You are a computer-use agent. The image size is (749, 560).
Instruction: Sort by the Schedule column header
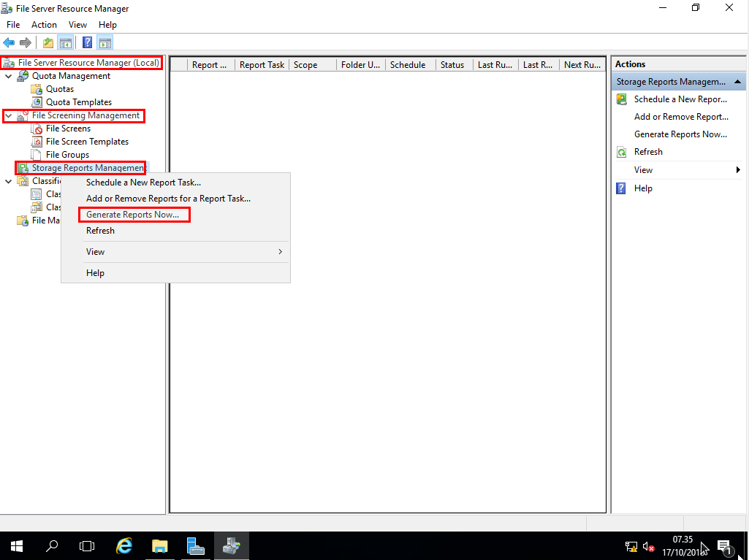click(x=411, y=65)
